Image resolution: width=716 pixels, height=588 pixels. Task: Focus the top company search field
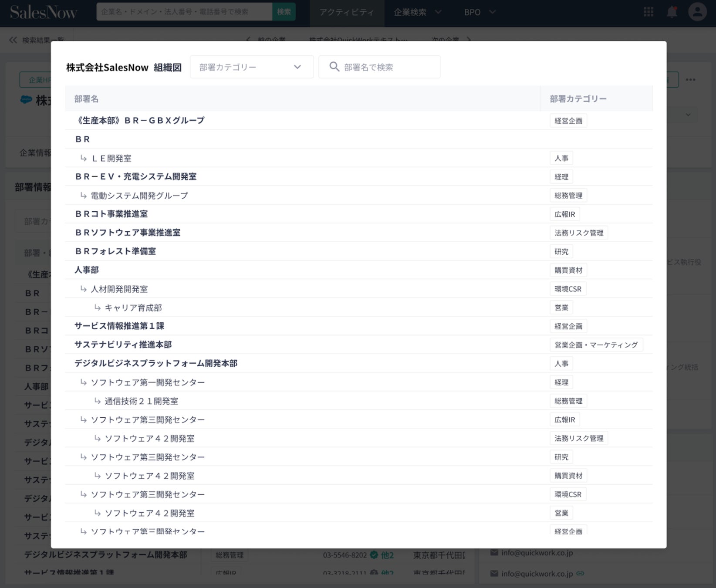[x=185, y=12]
